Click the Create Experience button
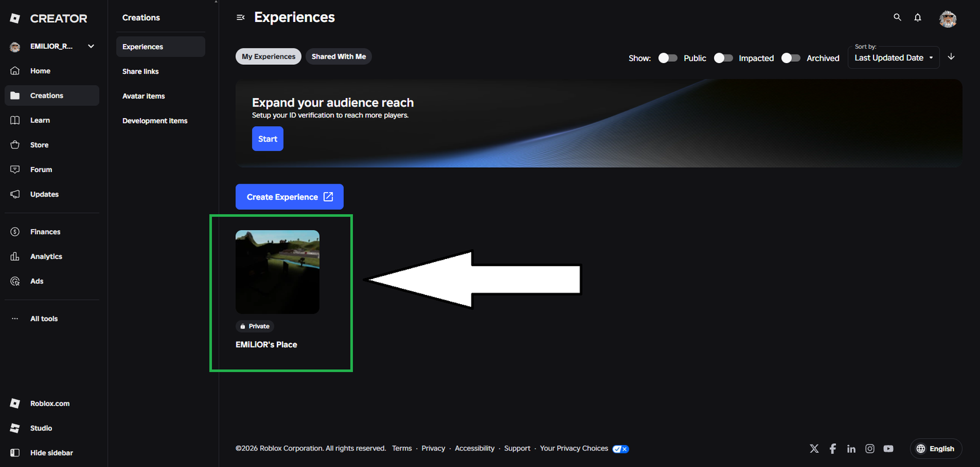This screenshot has width=980, height=467. click(x=290, y=197)
